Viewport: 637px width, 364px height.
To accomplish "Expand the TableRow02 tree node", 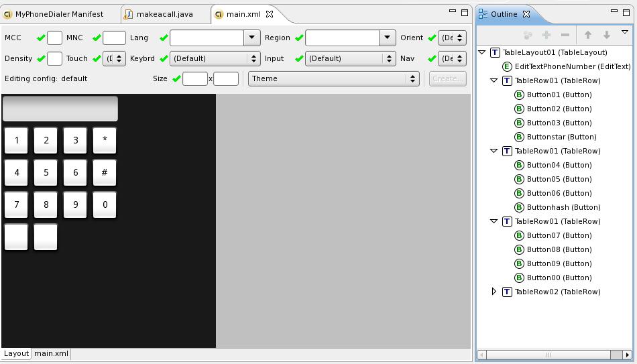I will [494, 292].
